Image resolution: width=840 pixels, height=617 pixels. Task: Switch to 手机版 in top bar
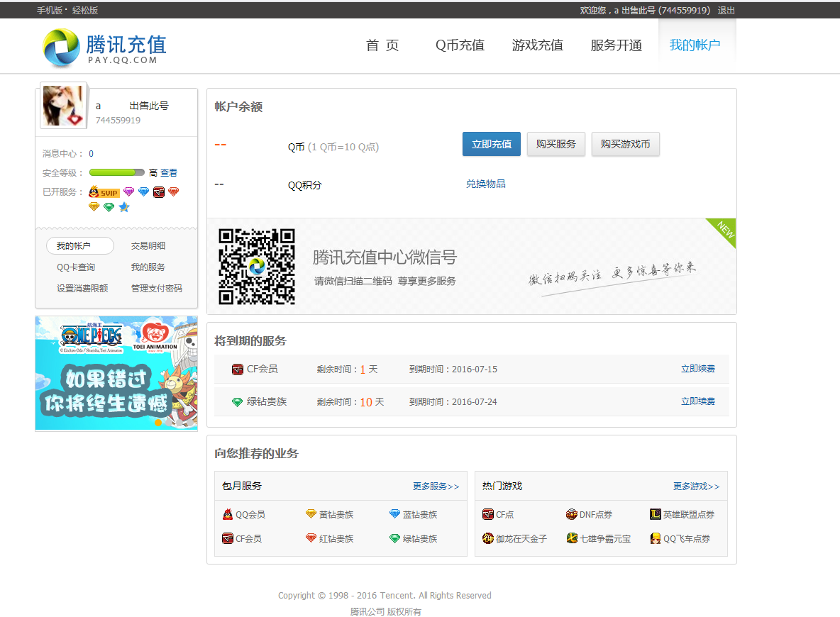[50, 10]
